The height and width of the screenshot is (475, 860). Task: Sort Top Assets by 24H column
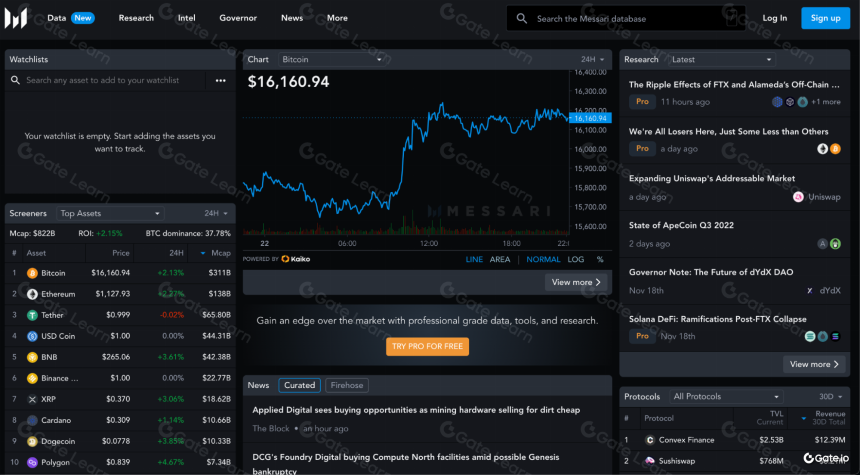pyautogui.click(x=176, y=253)
